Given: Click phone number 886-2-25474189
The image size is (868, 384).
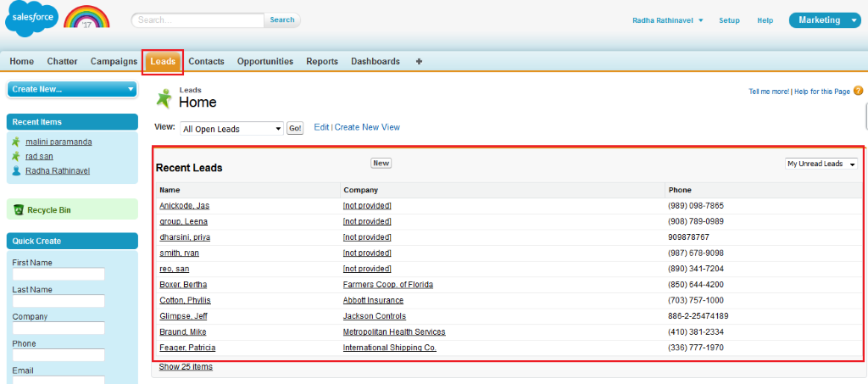Looking at the screenshot, I should click(x=698, y=316).
